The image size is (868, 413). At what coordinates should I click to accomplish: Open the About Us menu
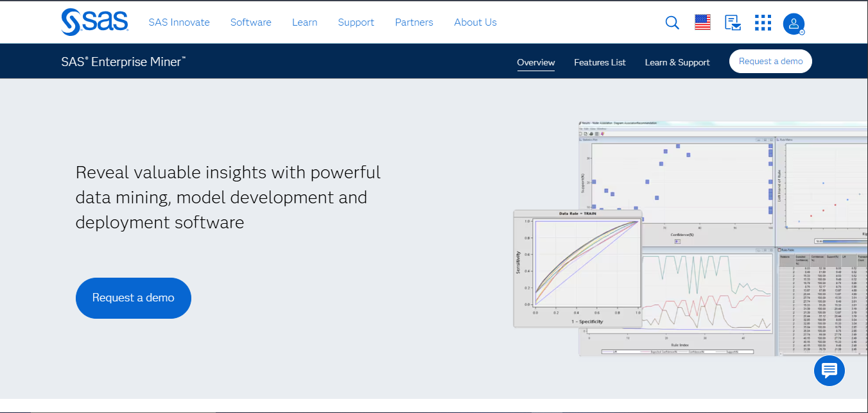pyautogui.click(x=475, y=22)
